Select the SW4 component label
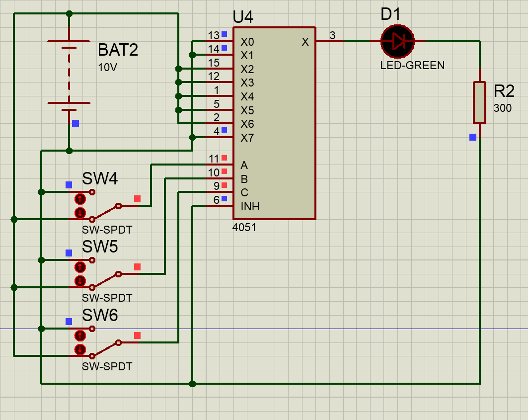Viewport: 528px width, 420px height. [x=100, y=178]
